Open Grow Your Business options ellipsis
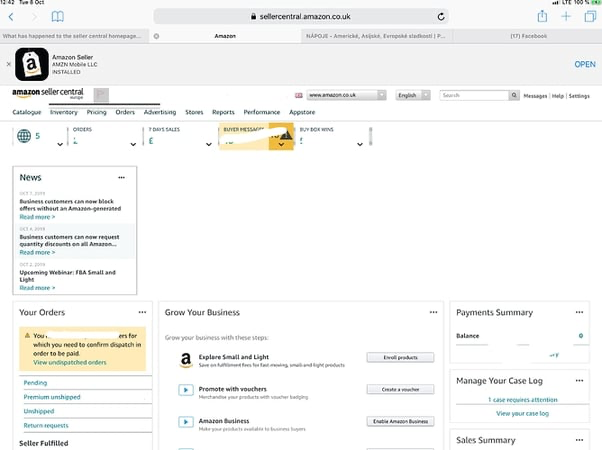The image size is (602, 450). click(x=433, y=312)
